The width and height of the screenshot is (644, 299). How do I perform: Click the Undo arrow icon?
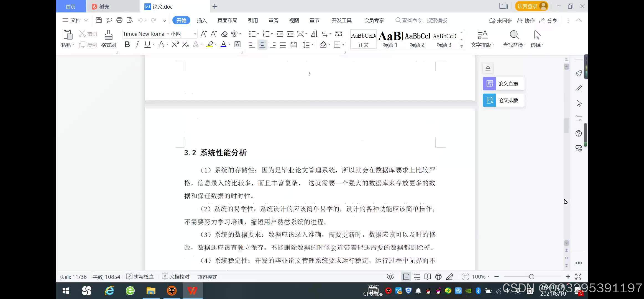pyautogui.click(x=140, y=20)
